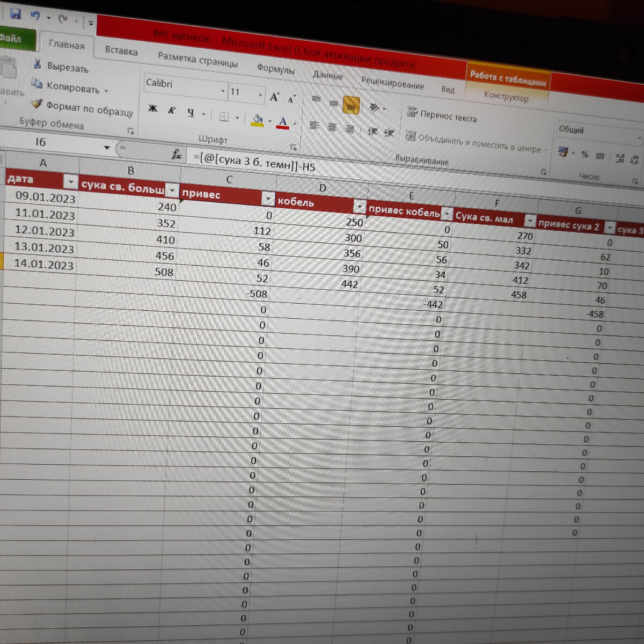Increase font size with large A icon
The image size is (644, 644).
coord(275,97)
